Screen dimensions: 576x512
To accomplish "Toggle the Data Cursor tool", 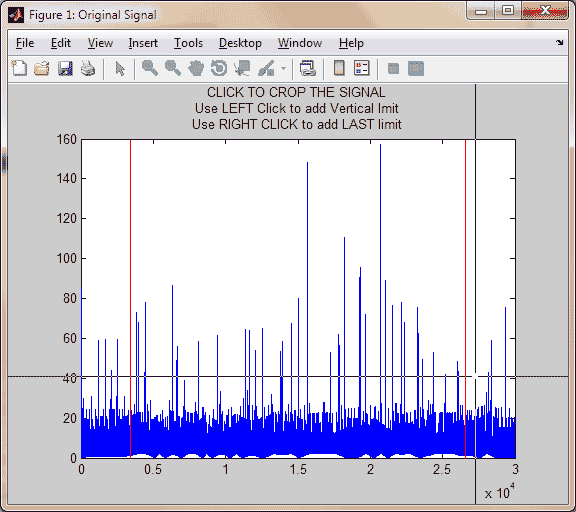I will (x=242, y=69).
